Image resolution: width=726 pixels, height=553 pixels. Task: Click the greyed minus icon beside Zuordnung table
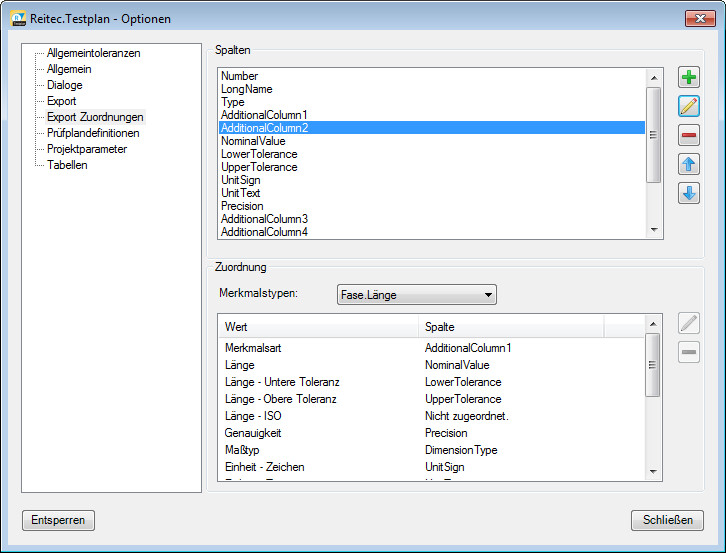click(689, 352)
